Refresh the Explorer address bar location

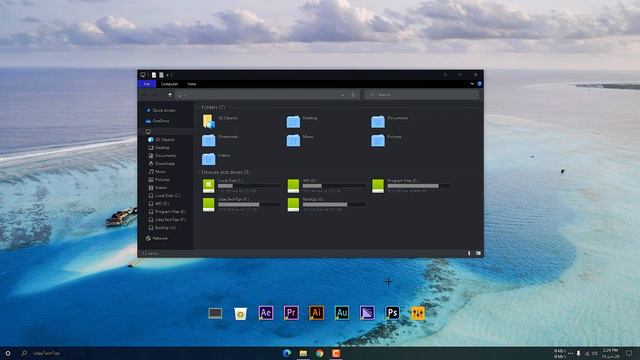pyautogui.click(x=353, y=95)
